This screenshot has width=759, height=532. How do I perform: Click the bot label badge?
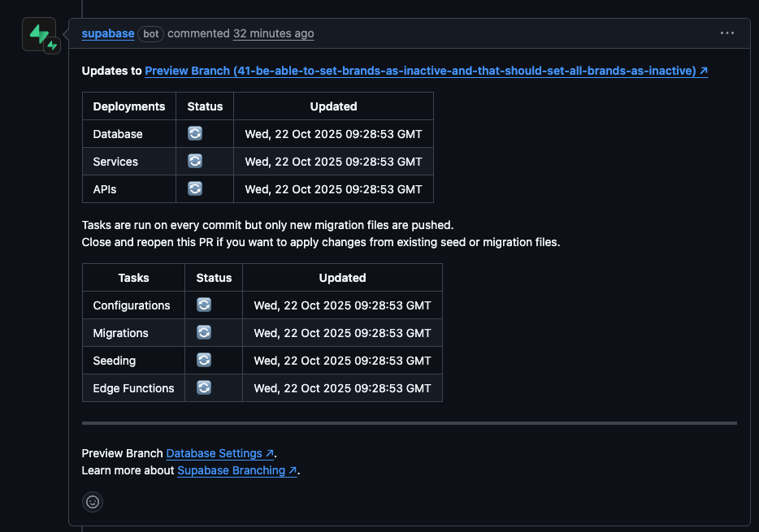pyautogui.click(x=151, y=33)
